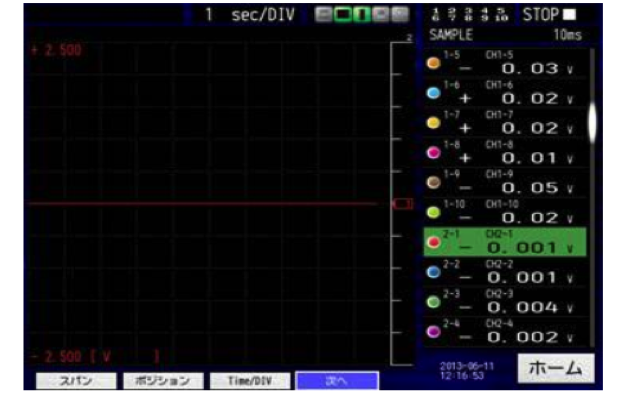Select the 3/8 channel group indicator

coord(469,15)
